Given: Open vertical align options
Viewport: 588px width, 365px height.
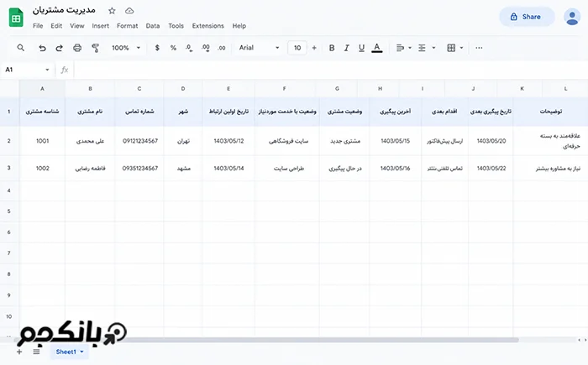Looking at the screenshot, I should [x=422, y=48].
